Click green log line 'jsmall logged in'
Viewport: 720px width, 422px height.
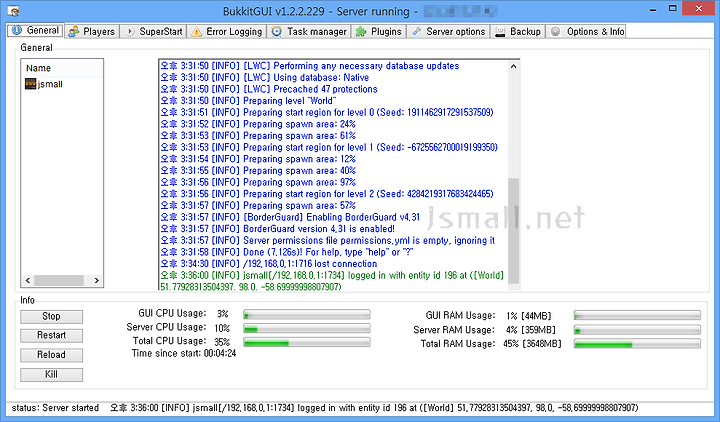tap(332, 281)
